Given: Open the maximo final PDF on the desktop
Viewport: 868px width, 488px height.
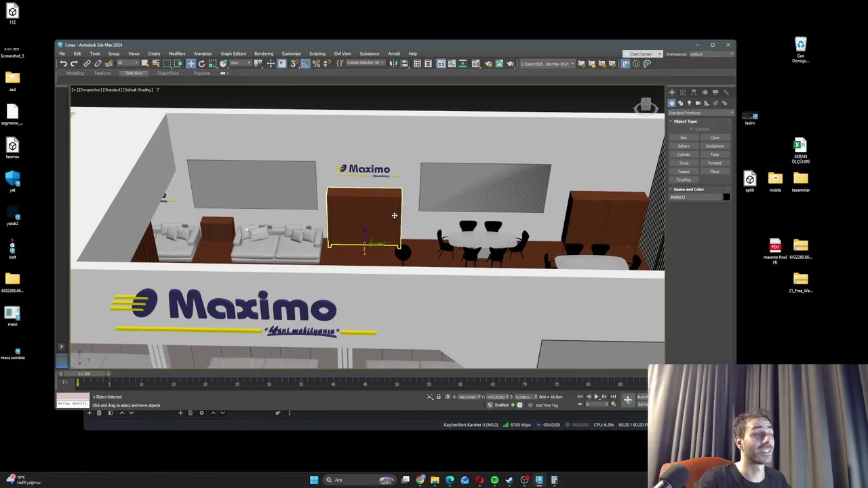Looking at the screenshot, I should tap(775, 251).
